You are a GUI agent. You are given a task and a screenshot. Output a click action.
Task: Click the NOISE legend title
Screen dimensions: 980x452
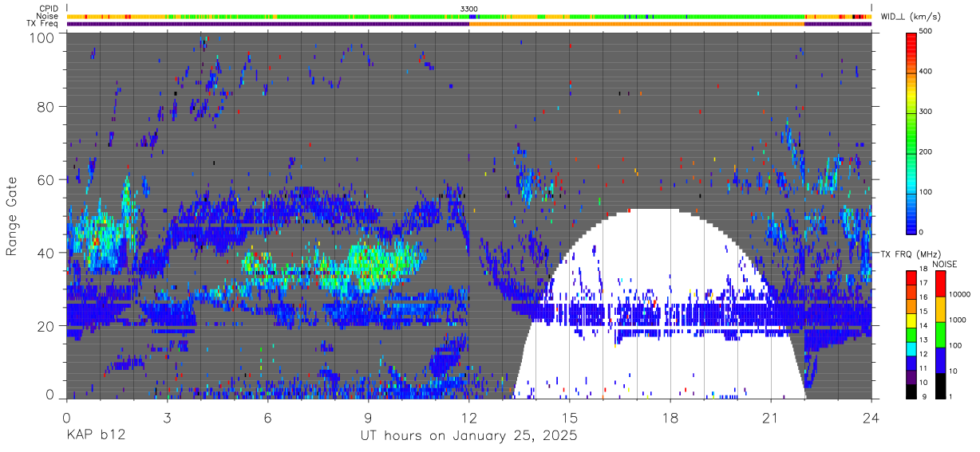coord(944,264)
